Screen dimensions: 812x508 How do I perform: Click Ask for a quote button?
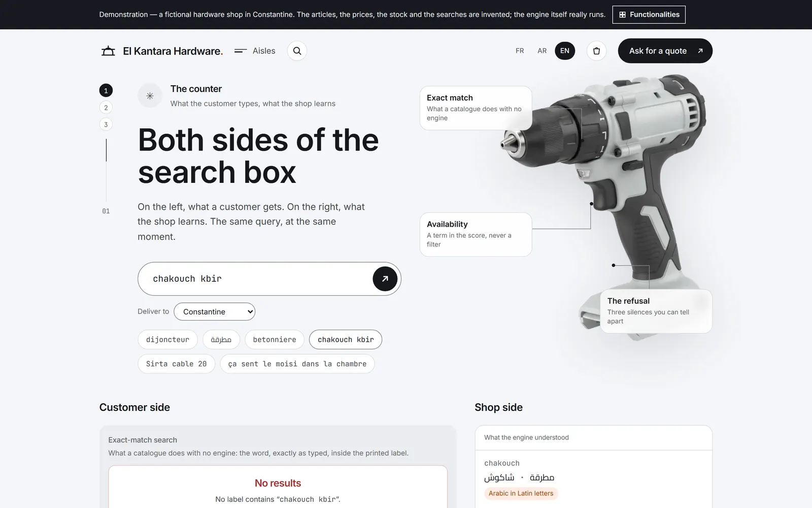click(665, 51)
